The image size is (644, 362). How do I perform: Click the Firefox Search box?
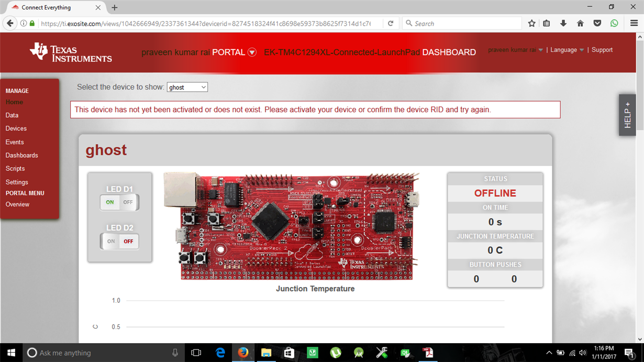pyautogui.click(x=463, y=24)
